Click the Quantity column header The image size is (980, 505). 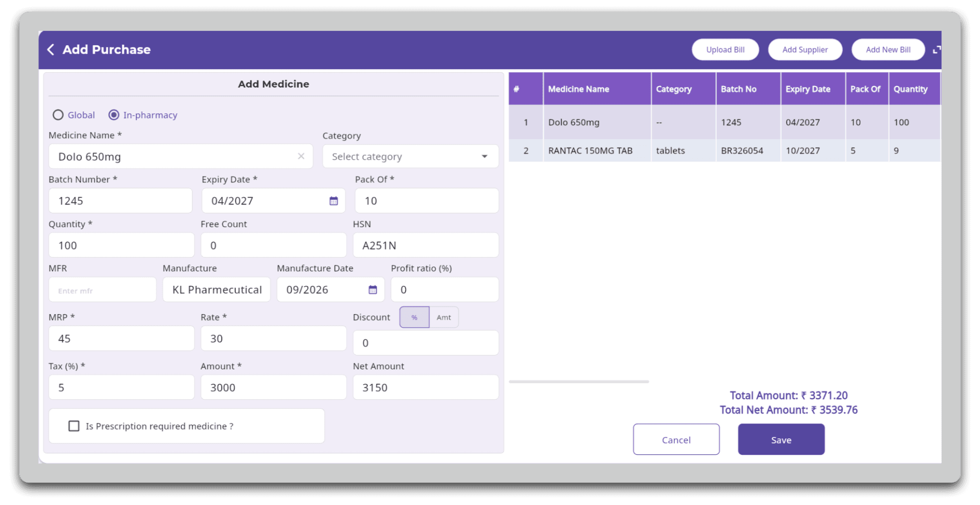914,89
